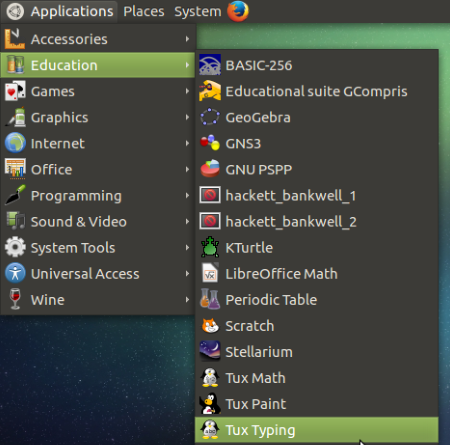Launch Educational suite GCompris by its label
The height and width of the screenshot is (445, 450).
[316, 92]
